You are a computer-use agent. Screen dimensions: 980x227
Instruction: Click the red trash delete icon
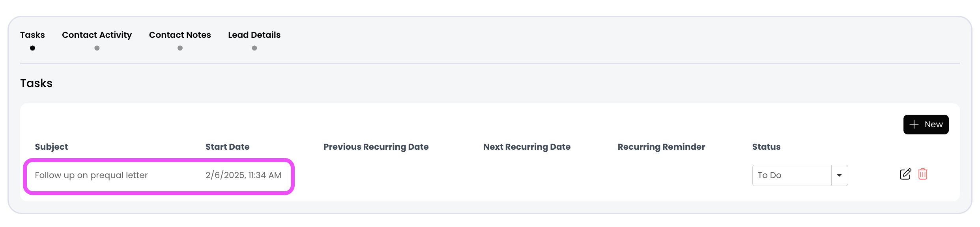click(x=922, y=174)
